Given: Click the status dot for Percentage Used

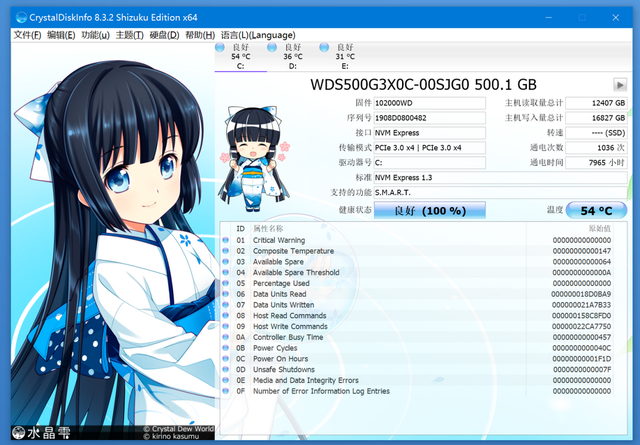Looking at the screenshot, I should coord(225,283).
